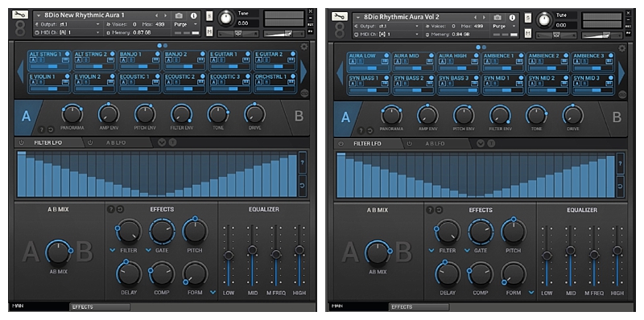Click T icon next to A B LFO in New Rhythmic Aura 1

[173, 143]
